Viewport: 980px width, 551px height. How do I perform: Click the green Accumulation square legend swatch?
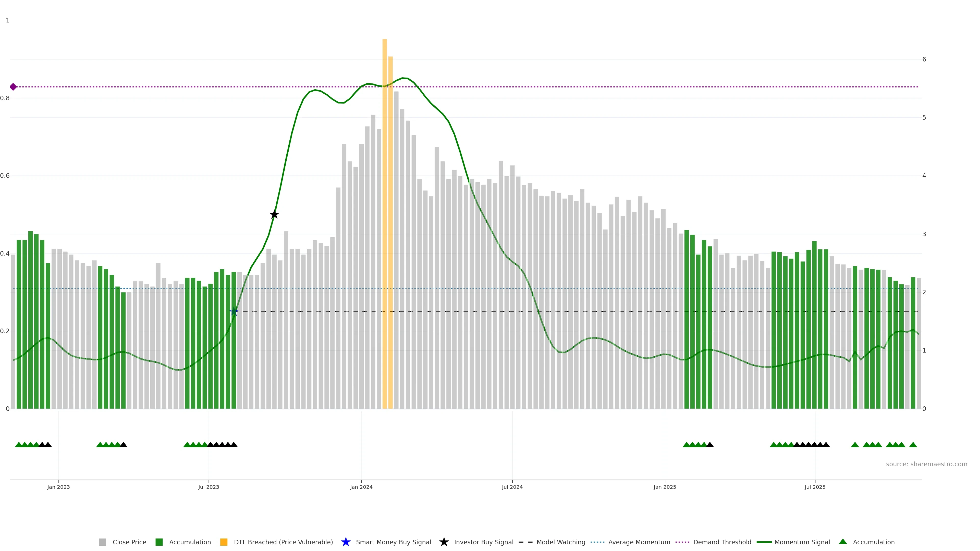pyautogui.click(x=159, y=542)
